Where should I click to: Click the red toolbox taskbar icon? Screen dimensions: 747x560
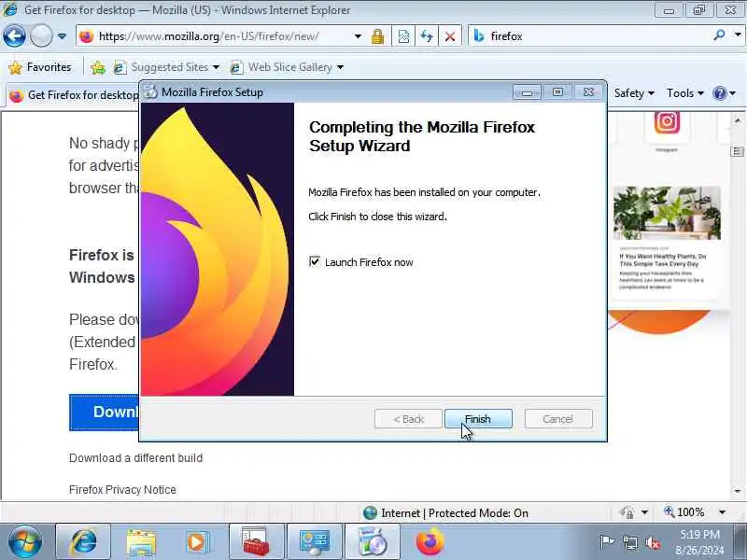tap(256, 542)
